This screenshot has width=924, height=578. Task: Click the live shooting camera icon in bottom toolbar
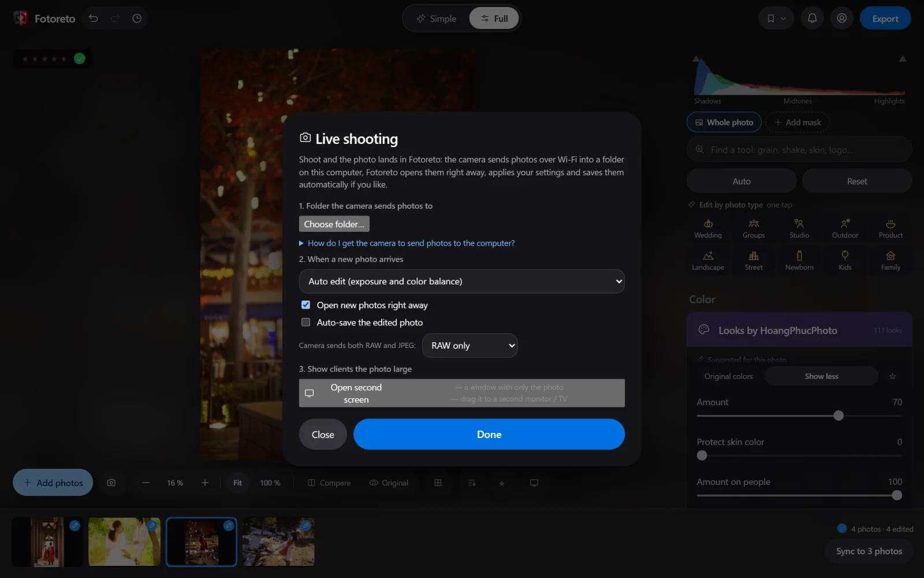point(111,483)
